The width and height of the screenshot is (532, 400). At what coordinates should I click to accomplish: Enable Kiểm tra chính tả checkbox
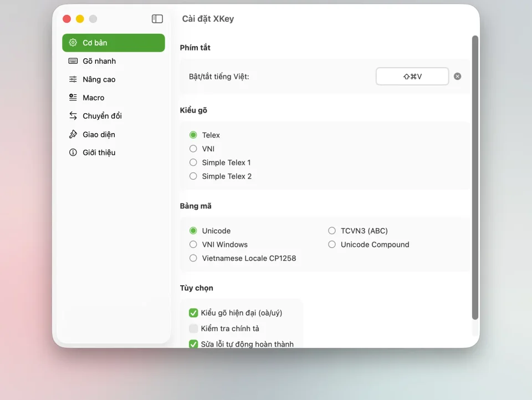click(x=193, y=328)
